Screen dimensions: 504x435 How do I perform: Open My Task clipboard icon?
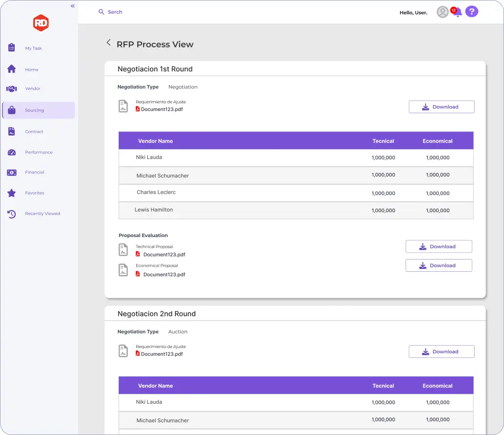coord(12,47)
